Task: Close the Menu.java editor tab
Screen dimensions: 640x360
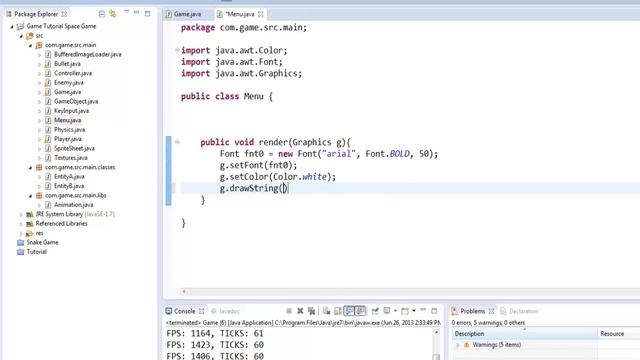Action: coord(260,14)
